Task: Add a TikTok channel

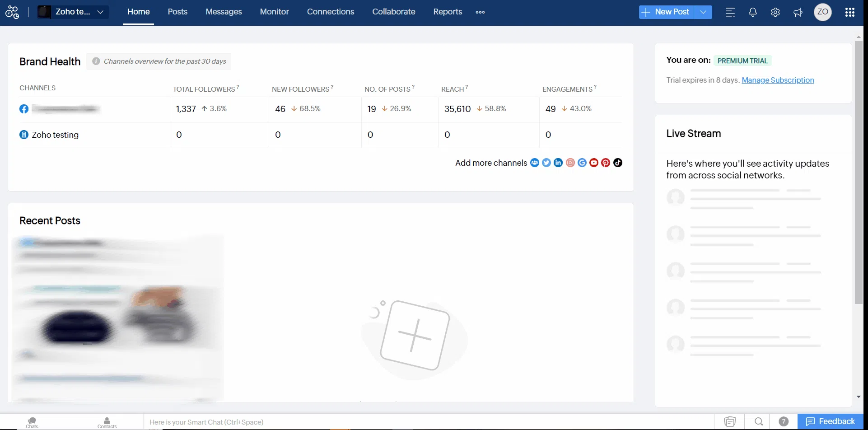Action: [x=618, y=163]
